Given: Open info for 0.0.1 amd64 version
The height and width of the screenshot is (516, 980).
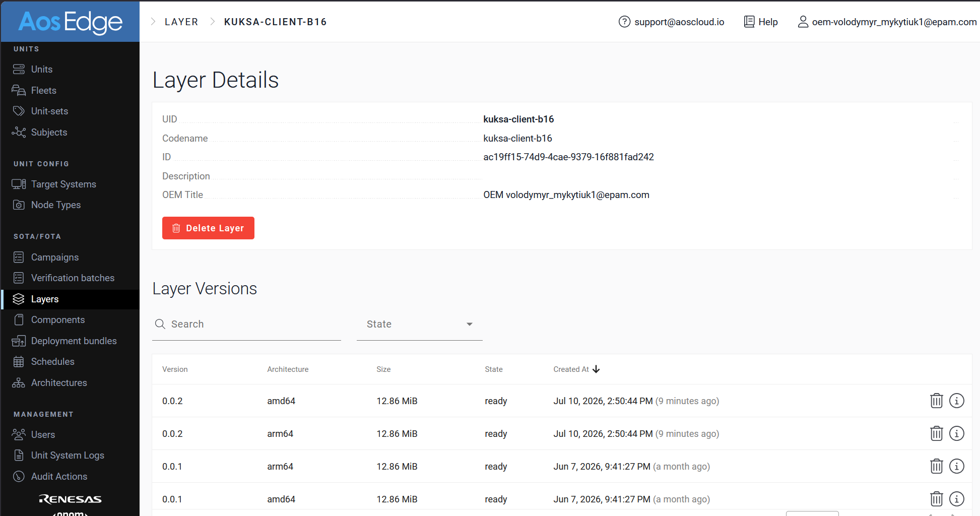Looking at the screenshot, I should click(x=956, y=499).
